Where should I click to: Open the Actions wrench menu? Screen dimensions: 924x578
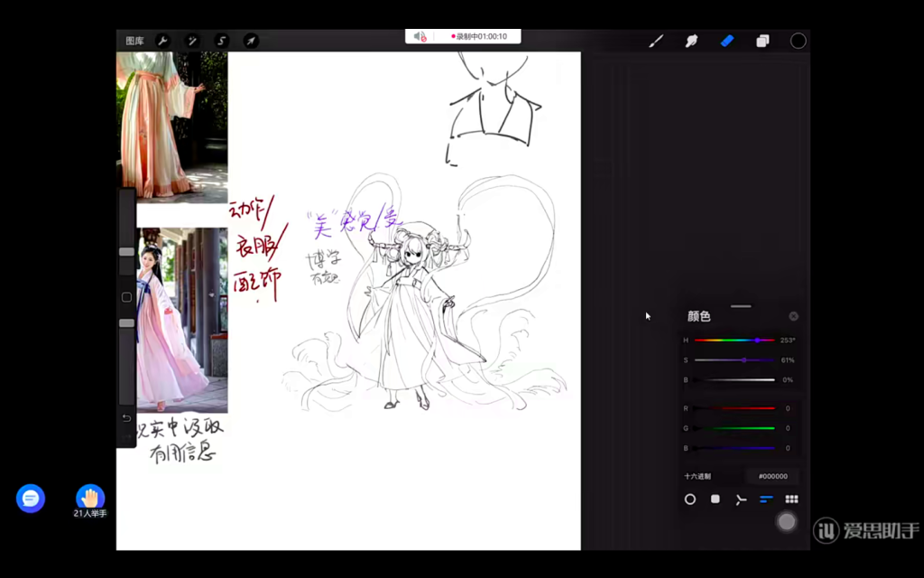point(163,41)
